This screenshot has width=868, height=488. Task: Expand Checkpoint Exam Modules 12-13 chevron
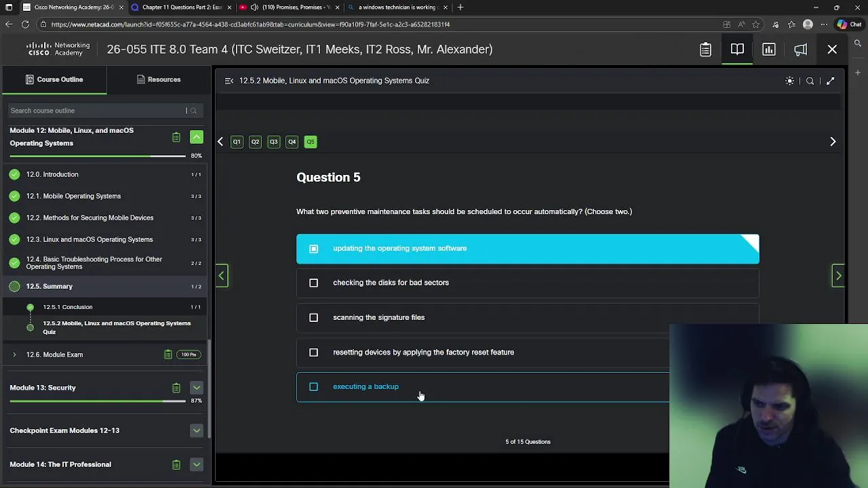click(x=197, y=430)
